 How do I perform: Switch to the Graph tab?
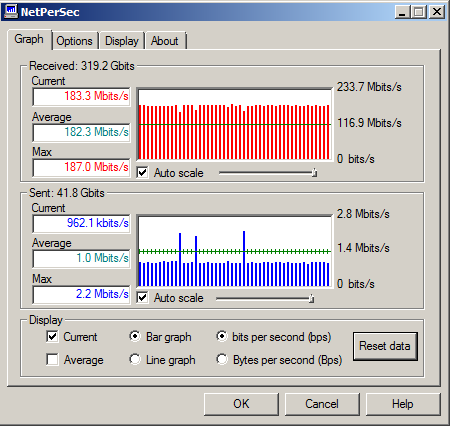pos(29,39)
